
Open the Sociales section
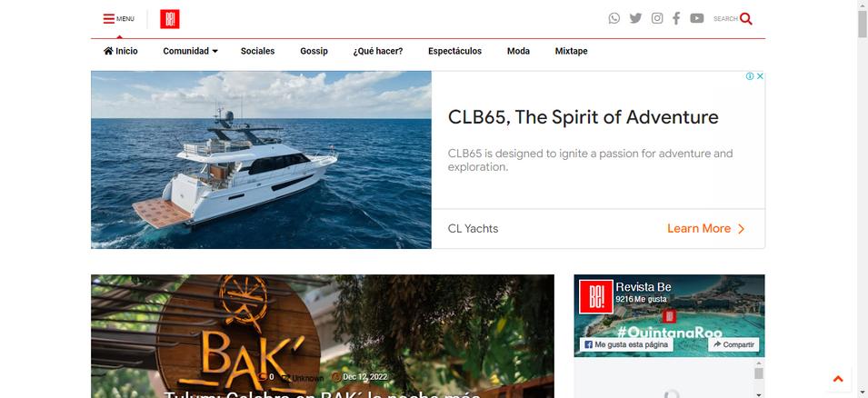click(x=257, y=51)
